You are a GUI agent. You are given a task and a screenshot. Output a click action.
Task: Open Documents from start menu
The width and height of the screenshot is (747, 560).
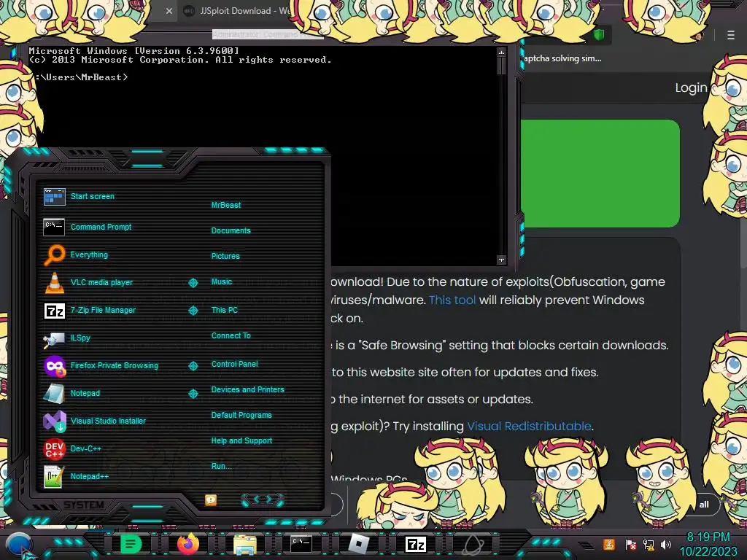click(231, 230)
